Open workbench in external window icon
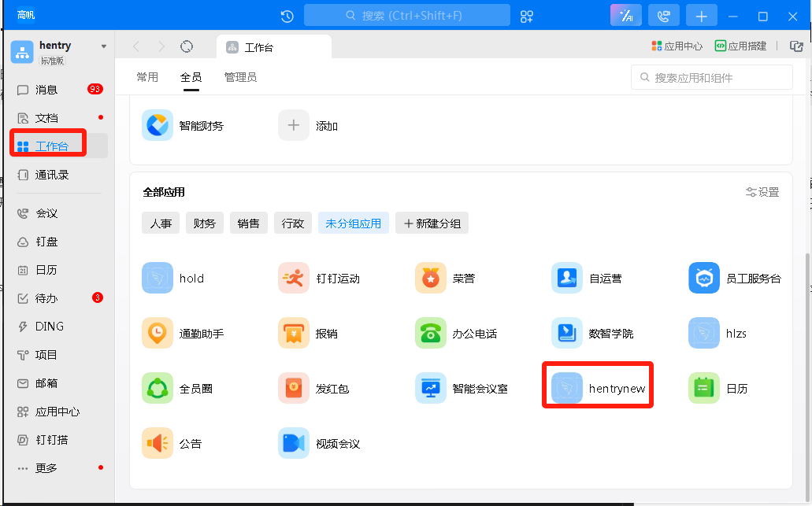This screenshot has width=812, height=506. coord(796,46)
